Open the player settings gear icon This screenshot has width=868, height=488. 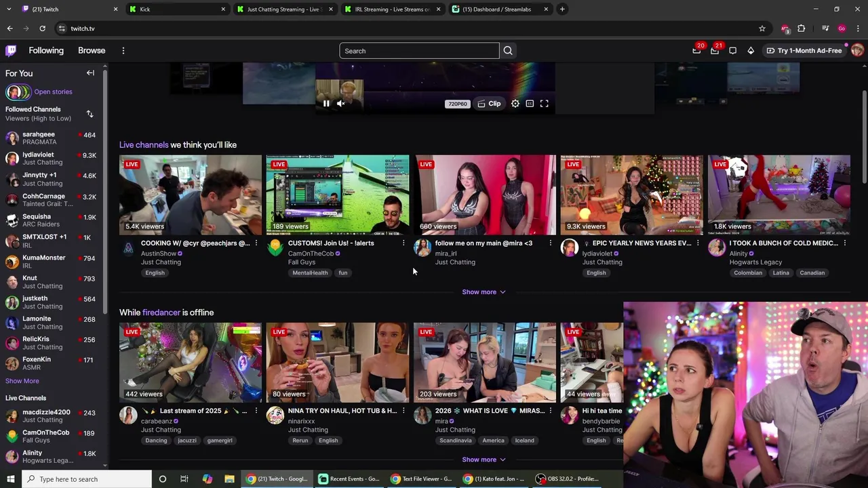coord(515,104)
